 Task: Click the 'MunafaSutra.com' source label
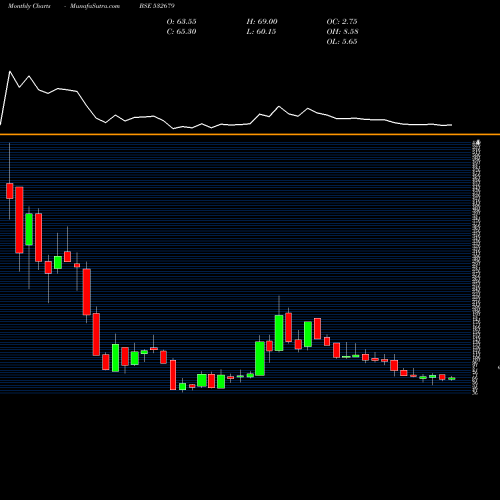(x=95, y=6)
